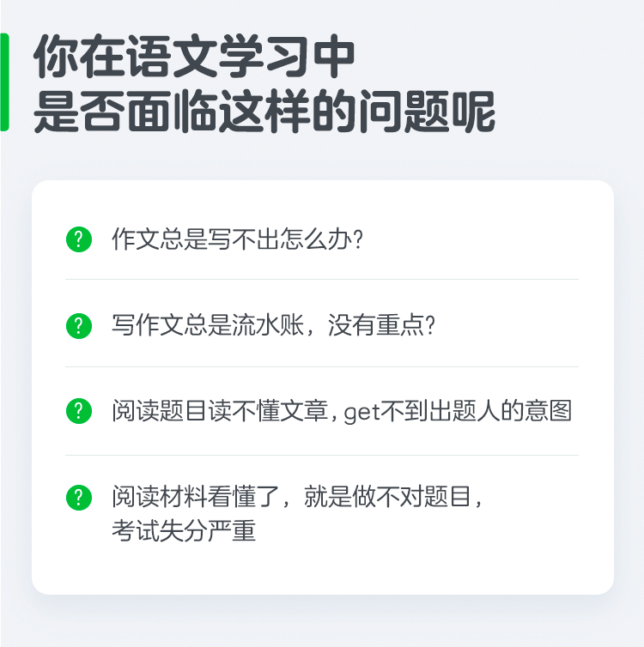Viewport: 644px width, 647px height.
Task: Click the green vertical bar beside the heading
Action: point(4,82)
